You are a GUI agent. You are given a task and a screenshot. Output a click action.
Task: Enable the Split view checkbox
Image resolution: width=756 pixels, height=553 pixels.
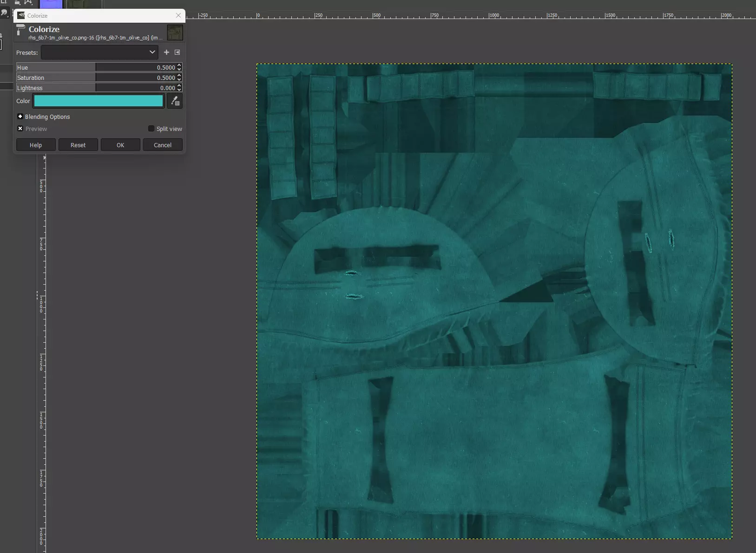point(151,129)
